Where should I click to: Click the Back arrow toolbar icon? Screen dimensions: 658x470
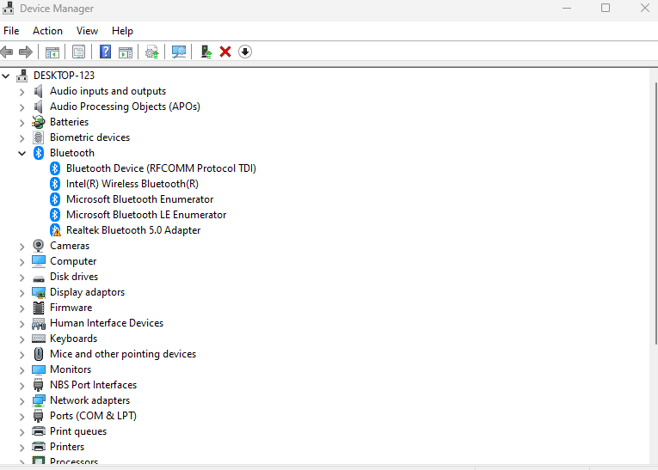coord(7,52)
